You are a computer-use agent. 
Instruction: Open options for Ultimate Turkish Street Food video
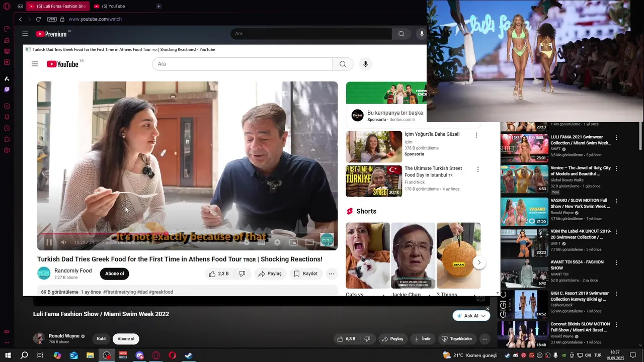478,169
